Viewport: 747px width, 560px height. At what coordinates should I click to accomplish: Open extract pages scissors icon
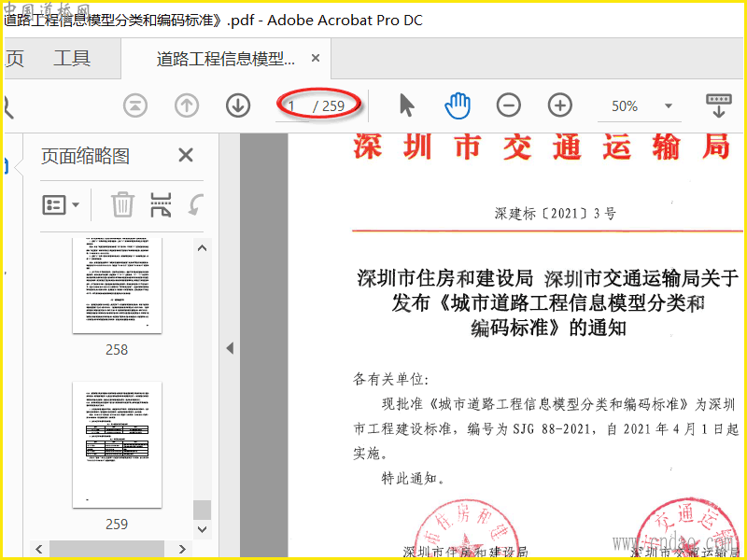161,204
